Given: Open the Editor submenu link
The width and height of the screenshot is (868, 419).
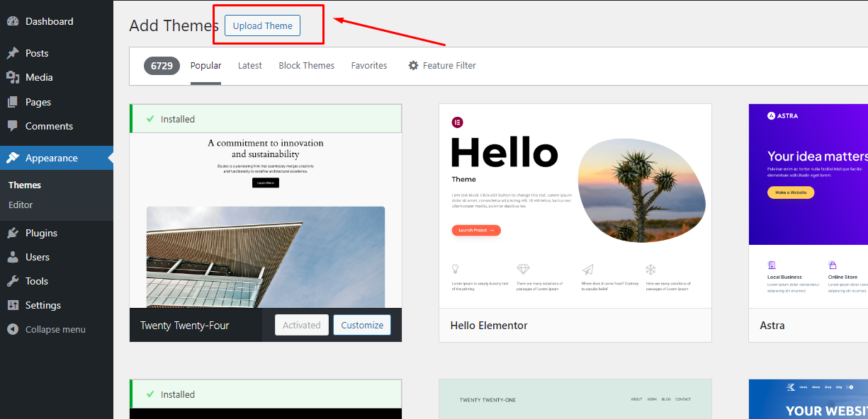Looking at the screenshot, I should 21,205.
